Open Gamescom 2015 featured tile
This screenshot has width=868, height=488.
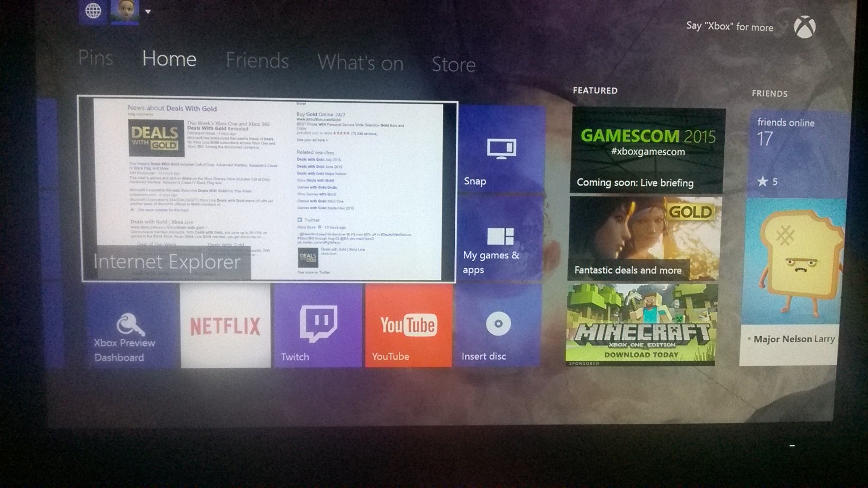[x=647, y=150]
